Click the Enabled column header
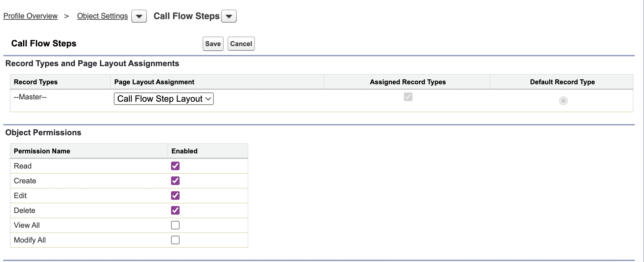Viewport: 644px width, 262px height. tap(184, 151)
